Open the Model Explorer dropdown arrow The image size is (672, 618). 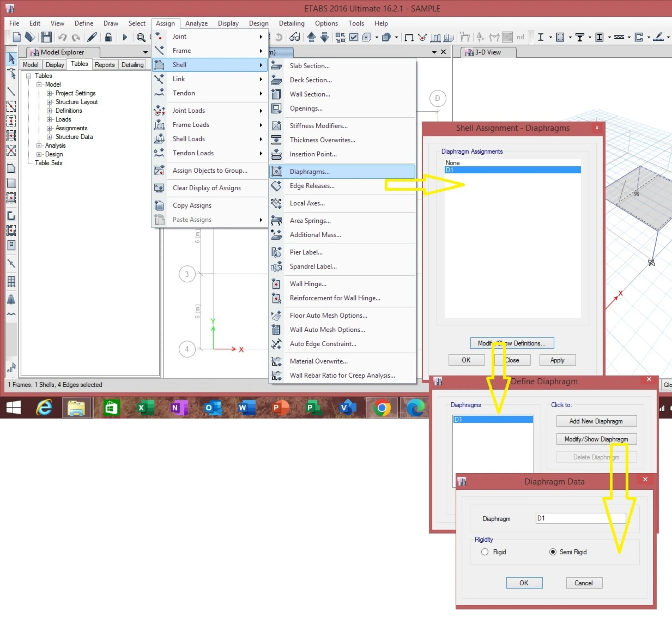click(x=145, y=52)
